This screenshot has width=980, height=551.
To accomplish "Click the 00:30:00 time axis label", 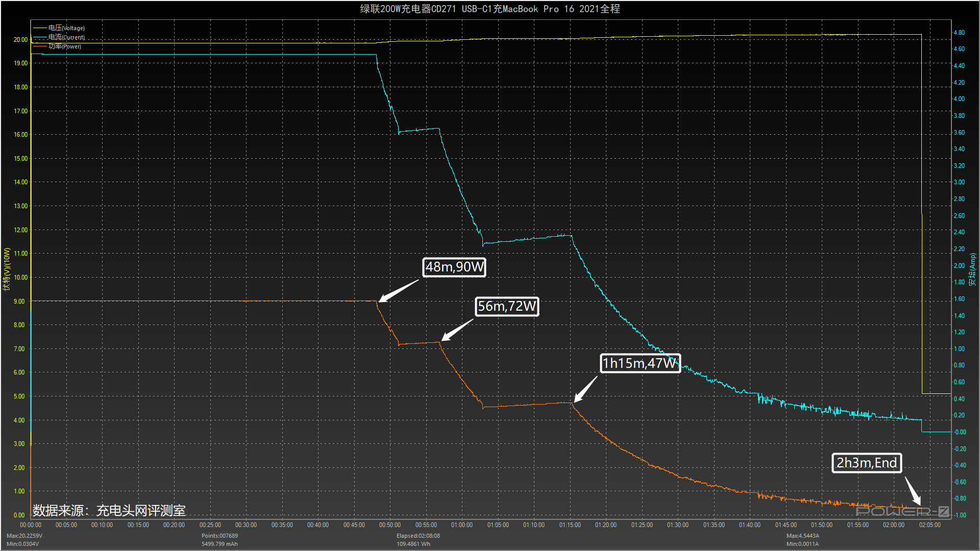I will (246, 525).
